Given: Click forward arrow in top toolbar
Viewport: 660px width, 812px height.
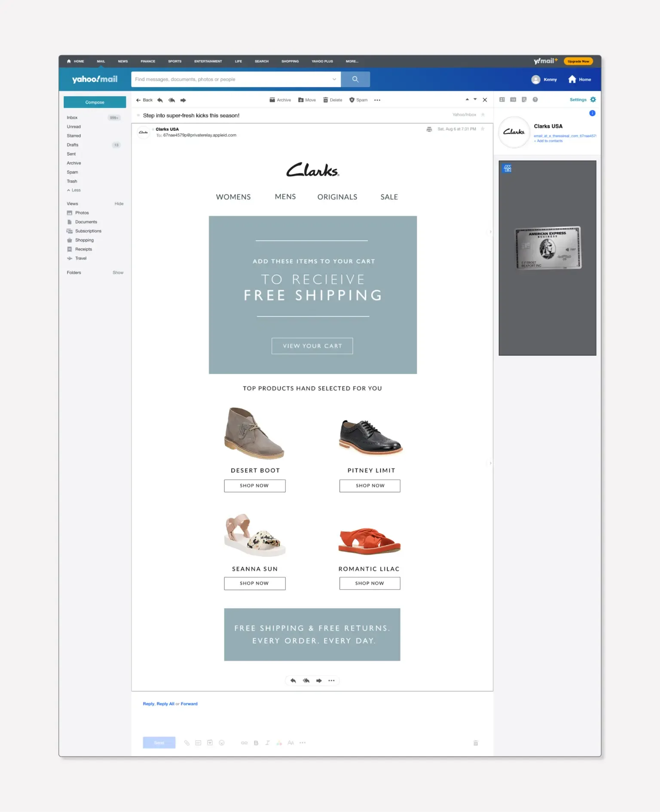Looking at the screenshot, I should 183,100.
